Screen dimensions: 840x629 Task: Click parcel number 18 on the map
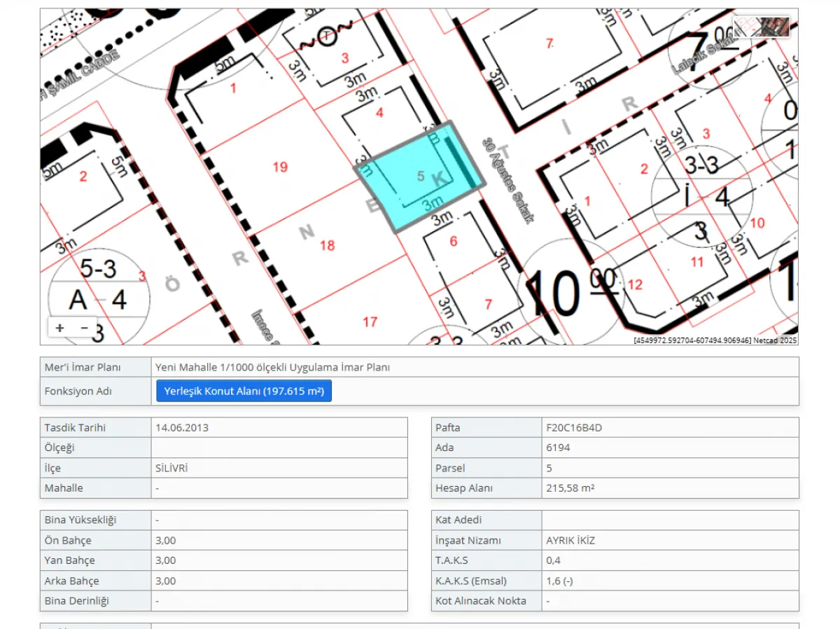tap(327, 245)
